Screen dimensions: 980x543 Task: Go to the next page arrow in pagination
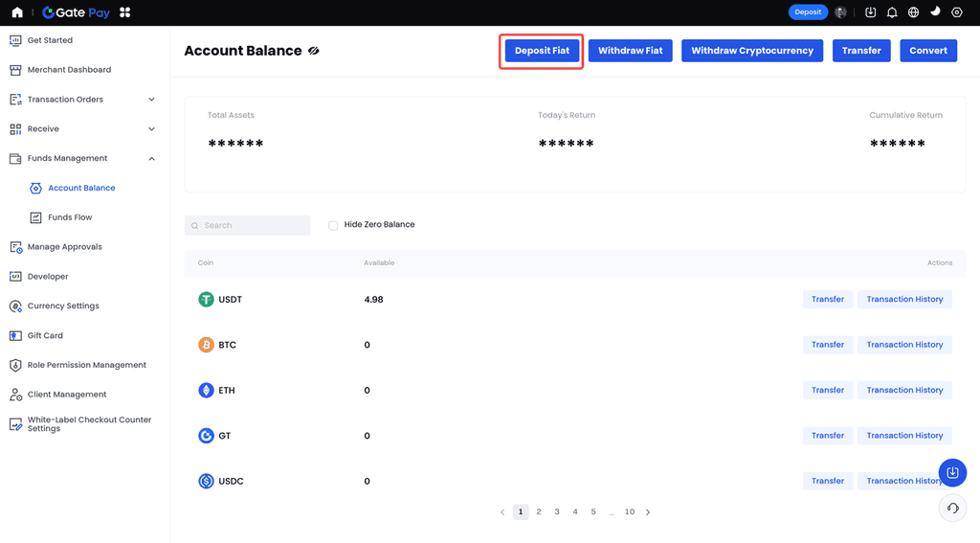tap(648, 512)
